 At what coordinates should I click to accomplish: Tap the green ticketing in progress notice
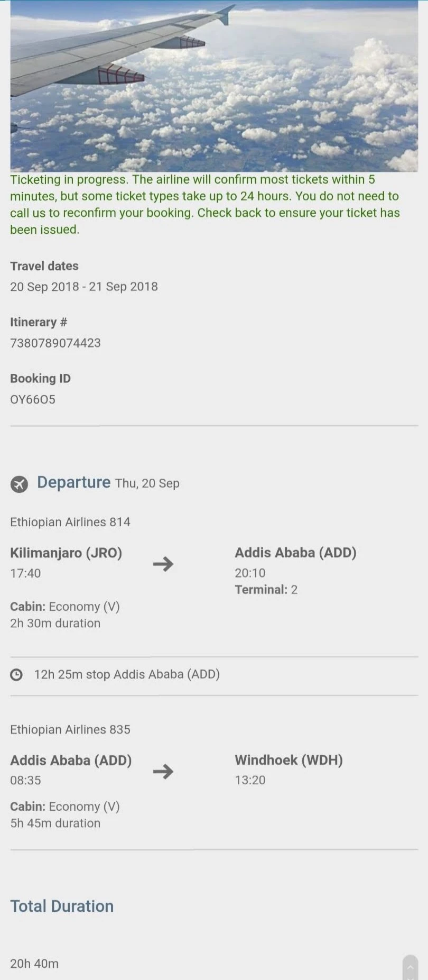coord(205,204)
